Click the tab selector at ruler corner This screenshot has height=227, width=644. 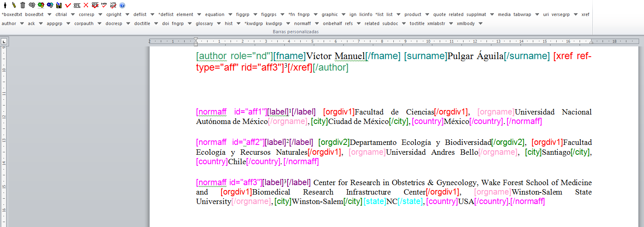(4, 41)
